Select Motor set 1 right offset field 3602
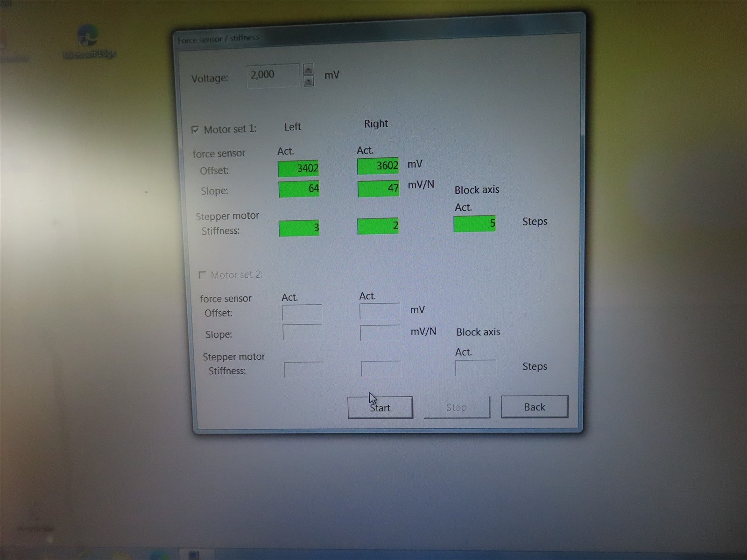 click(x=378, y=166)
